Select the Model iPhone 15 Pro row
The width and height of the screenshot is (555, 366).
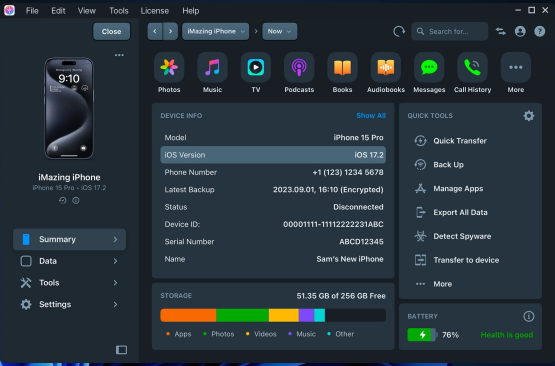(x=273, y=138)
